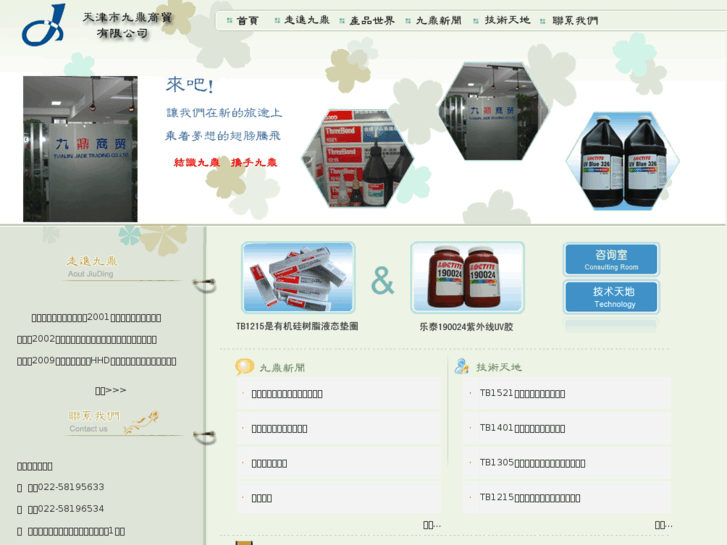Click the TB1215是有机硅树脂液态垫圈 caption link

coord(297,326)
